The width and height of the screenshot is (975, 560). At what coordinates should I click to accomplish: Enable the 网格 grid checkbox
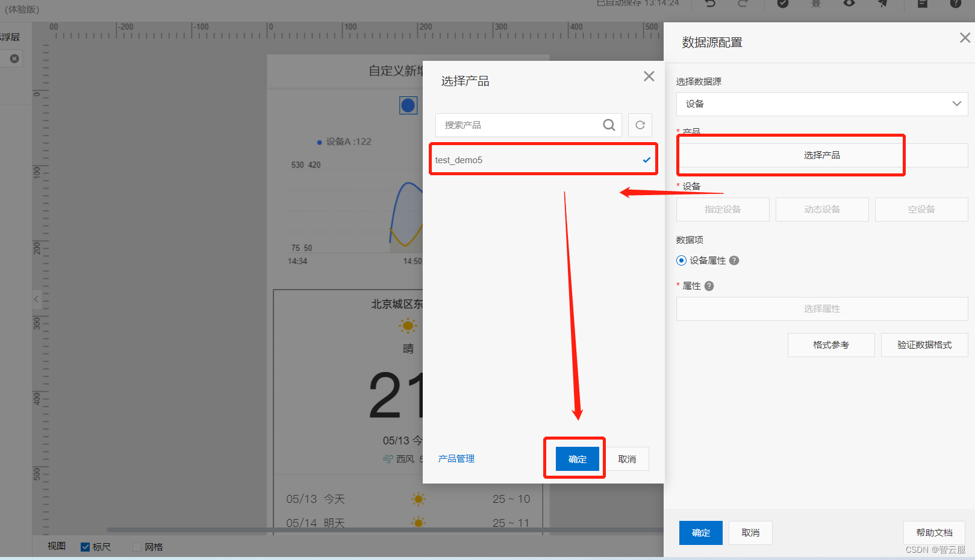pyautogui.click(x=137, y=547)
